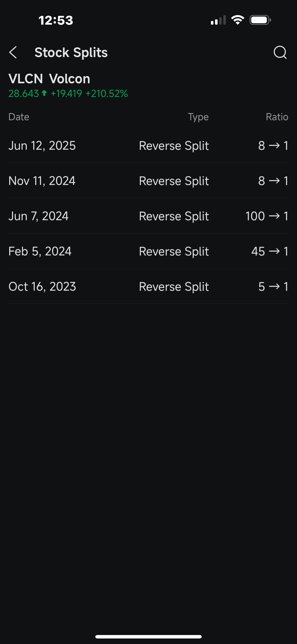Image resolution: width=297 pixels, height=644 pixels.
Task: Tap the battery status icon
Action: (x=260, y=20)
